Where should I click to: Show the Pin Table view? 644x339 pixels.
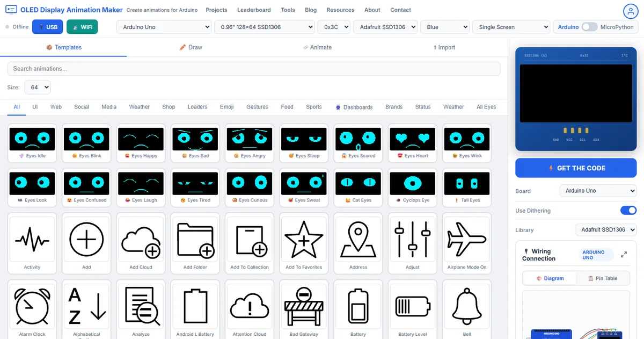[x=603, y=278]
